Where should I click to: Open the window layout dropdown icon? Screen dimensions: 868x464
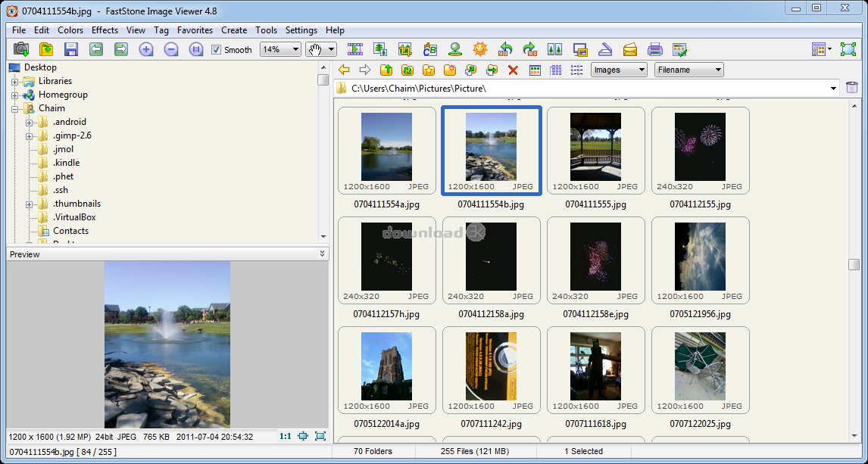(x=822, y=49)
